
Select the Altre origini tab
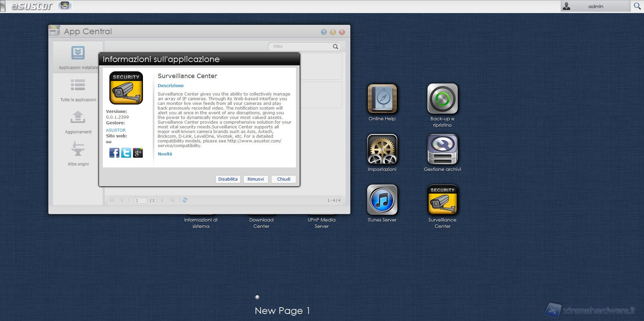click(78, 154)
